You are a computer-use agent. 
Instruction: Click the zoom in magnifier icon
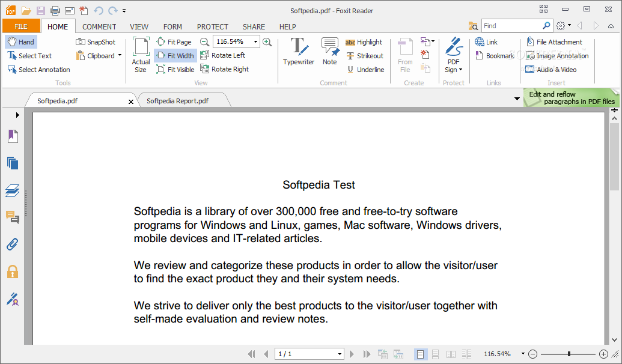(267, 42)
